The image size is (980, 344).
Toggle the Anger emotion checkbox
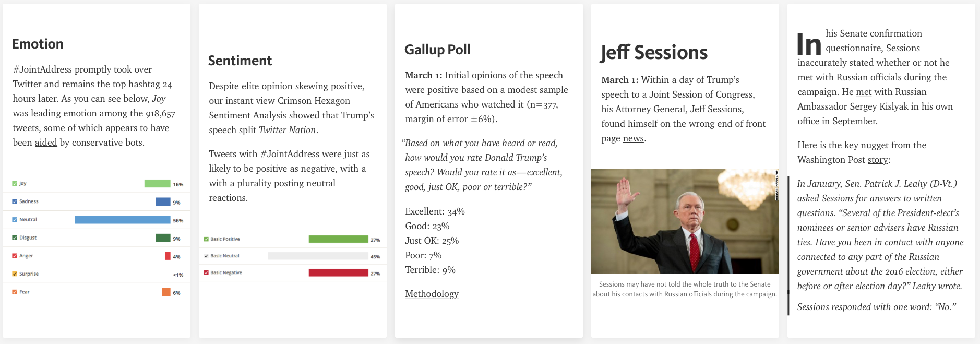(15, 256)
